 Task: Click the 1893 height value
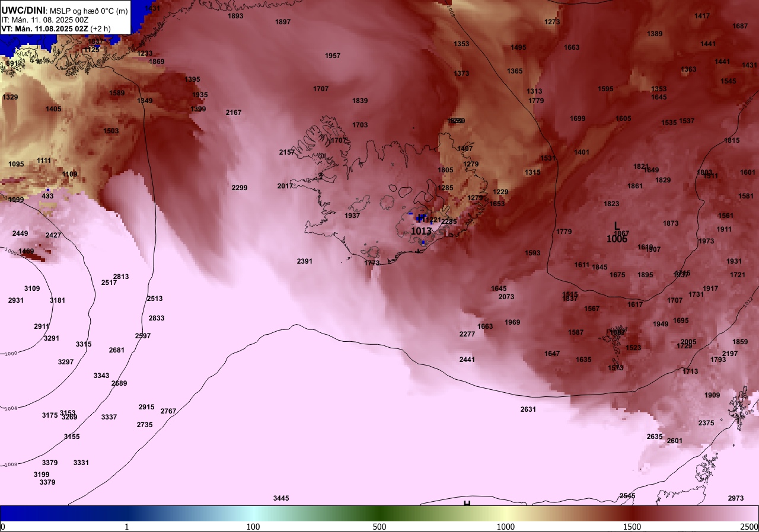click(x=236, y=16)
